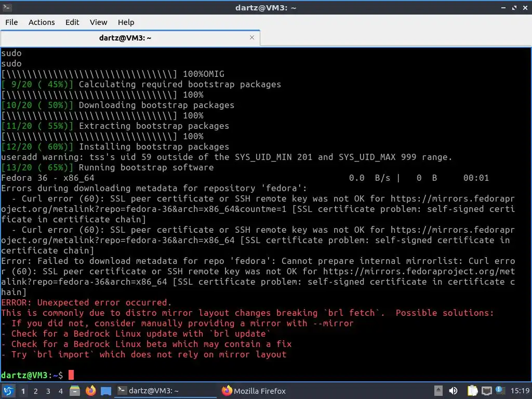
Task: Click the '[10/20 ( 50%)] Downloading bootstrap packages' line
Action: (118, 105)
